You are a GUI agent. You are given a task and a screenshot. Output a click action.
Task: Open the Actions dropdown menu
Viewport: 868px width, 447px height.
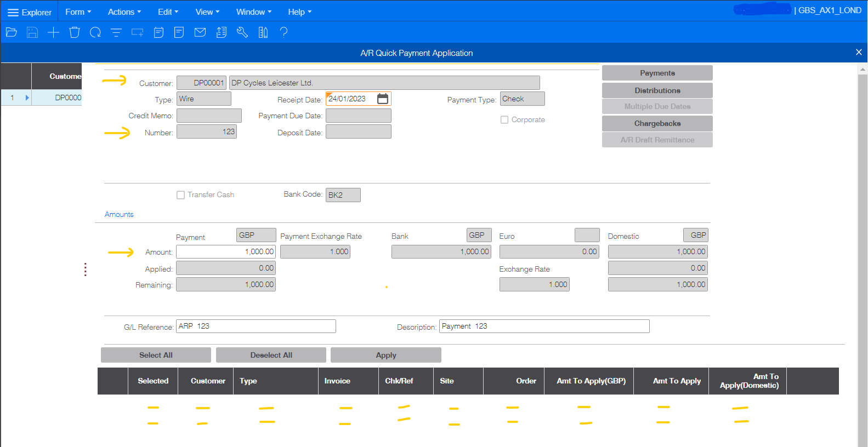[124, 12]
